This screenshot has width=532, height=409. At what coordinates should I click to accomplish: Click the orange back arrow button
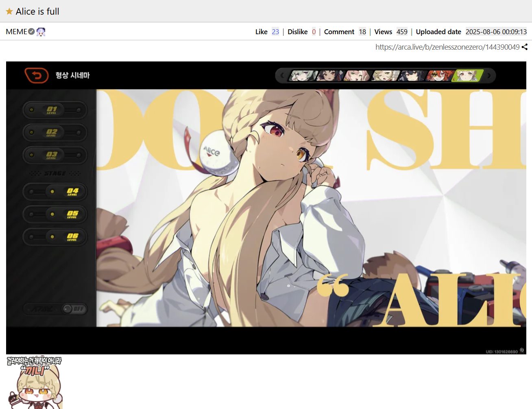click(37, 75)
